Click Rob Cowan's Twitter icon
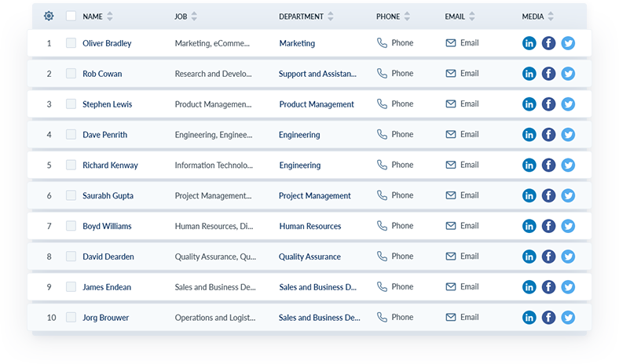 pyautogui.click(x=568, y=74)
